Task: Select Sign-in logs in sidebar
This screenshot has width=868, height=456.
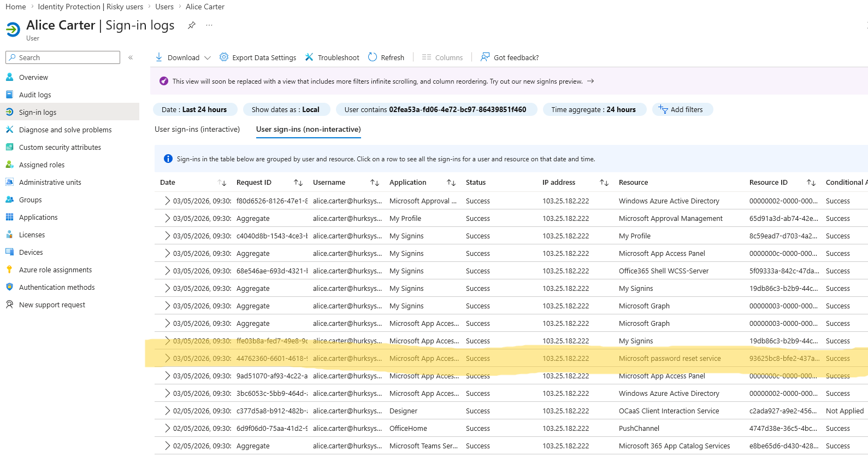Action: 69,112
